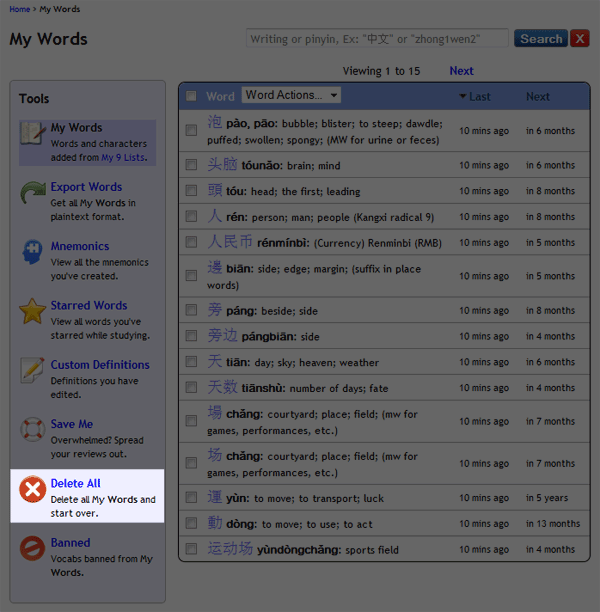Click the Custom Definitions pencil icon
Image resolution: width=600 pixels, height=612 pixels.
[33, 370]
